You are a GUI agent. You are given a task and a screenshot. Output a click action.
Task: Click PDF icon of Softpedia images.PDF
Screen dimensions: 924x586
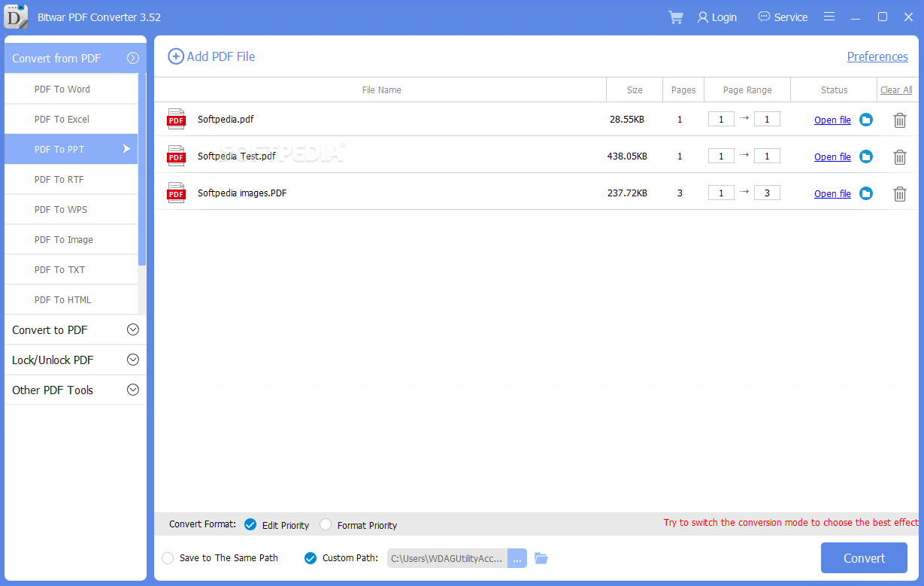pyautogui.click(x=176, y=193)
